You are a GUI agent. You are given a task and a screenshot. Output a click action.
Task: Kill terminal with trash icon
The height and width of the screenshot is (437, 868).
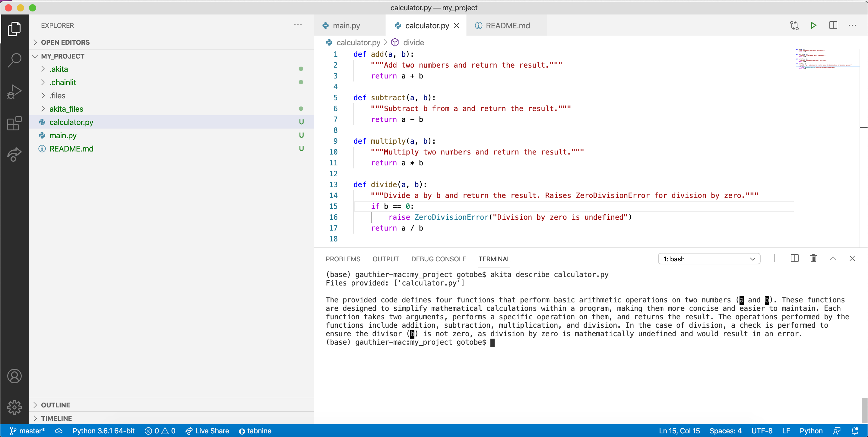(813, 258)
